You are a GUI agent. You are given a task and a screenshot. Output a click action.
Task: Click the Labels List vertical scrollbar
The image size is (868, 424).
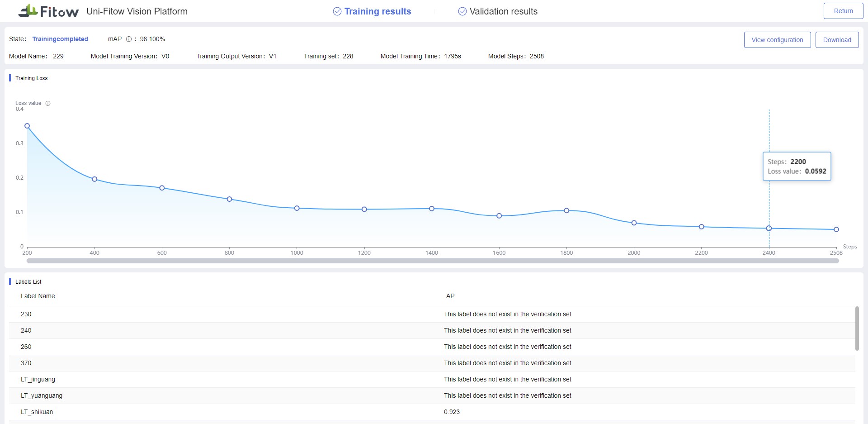click(x=857, y=328)
